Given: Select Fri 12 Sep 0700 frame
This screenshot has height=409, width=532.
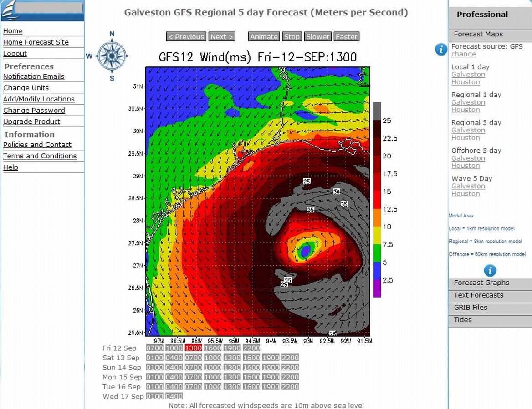Looking at the screenshot, I should pyautogui.click(x=155, y=348).
